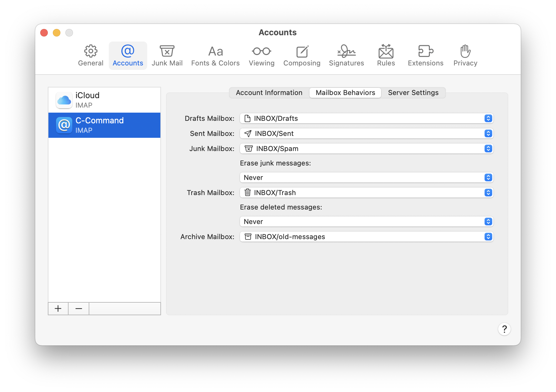Open the Privacy preferences icon
Image resolution: width=556 pixels, height=392 pixels.
(x=465, y=55)
